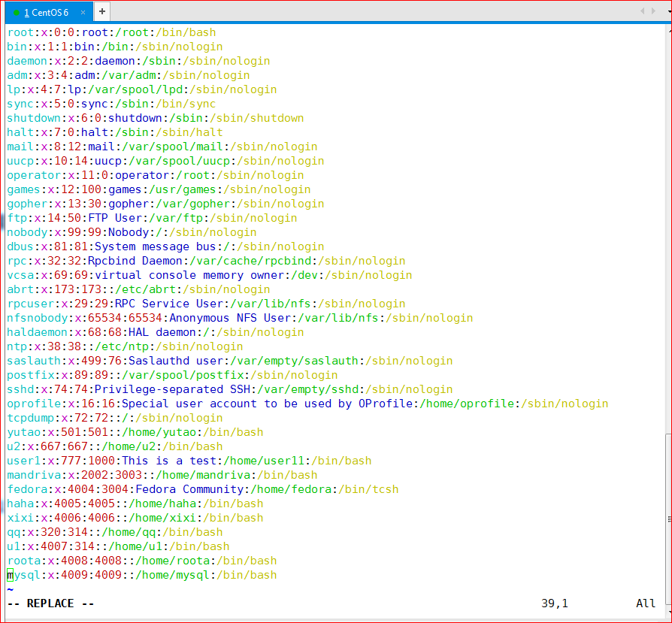The width and height of the screenshot is (672, 623).
Task: Click the roota:x:4008:4008 line
Action: pos(142,561)
